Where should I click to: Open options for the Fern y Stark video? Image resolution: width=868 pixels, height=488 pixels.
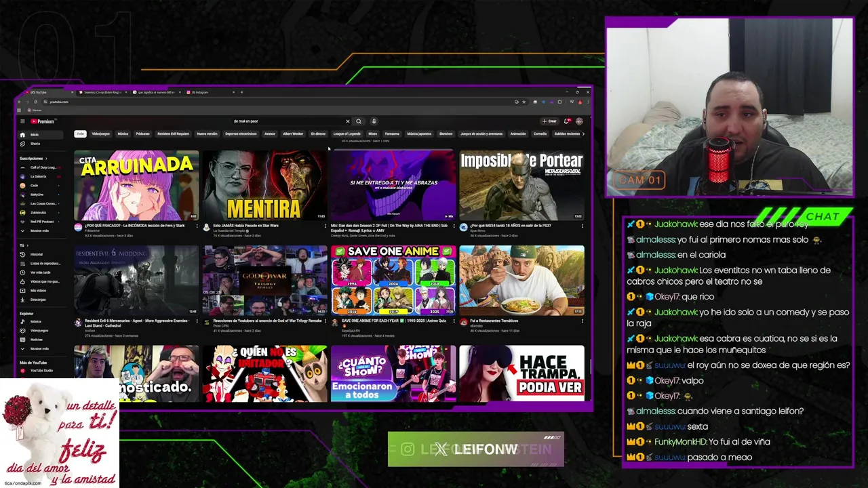tap(196, 226)
